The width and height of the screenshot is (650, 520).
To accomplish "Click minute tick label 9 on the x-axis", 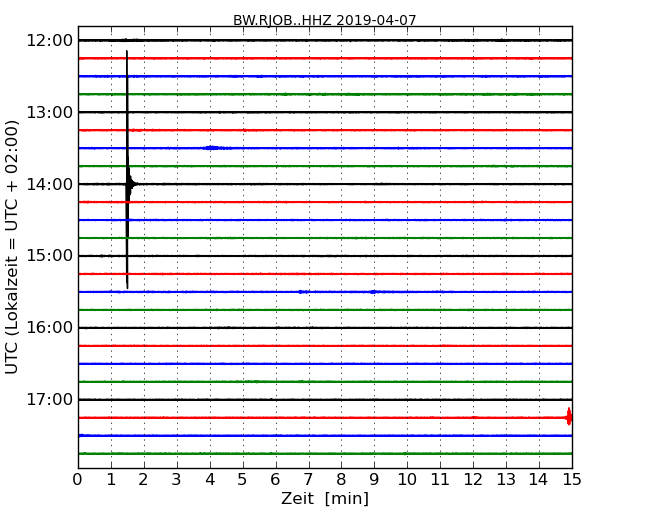I will (374, 479).
